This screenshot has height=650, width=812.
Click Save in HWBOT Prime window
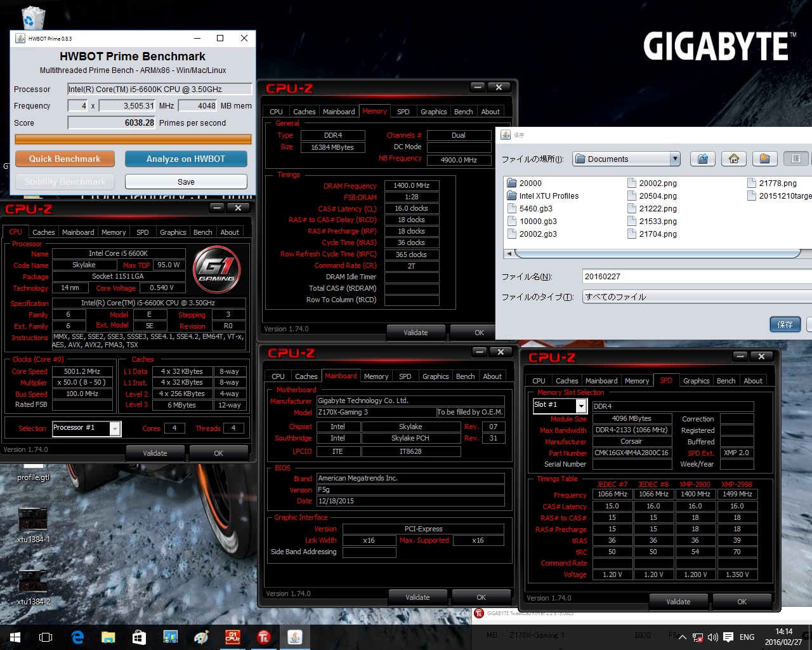[x=186, y=182]
